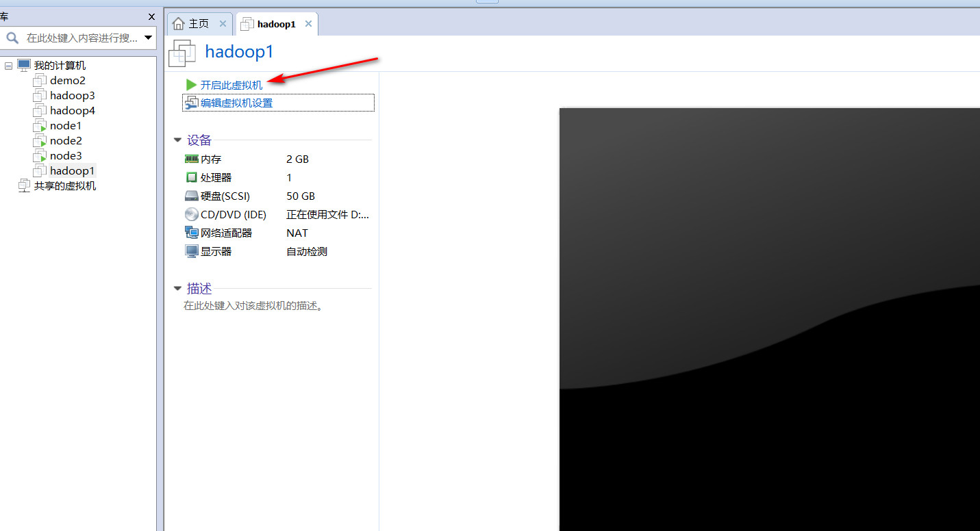Open the 处理器 device entry
Viewport: 980px width, 531px height.
coord(216,177)
